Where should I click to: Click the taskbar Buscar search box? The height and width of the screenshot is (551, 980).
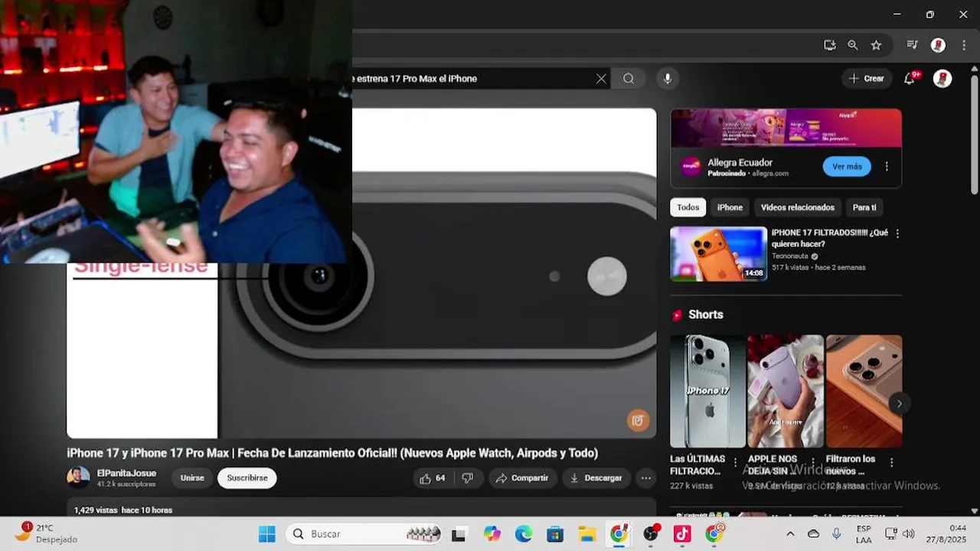tap(365, 534)
